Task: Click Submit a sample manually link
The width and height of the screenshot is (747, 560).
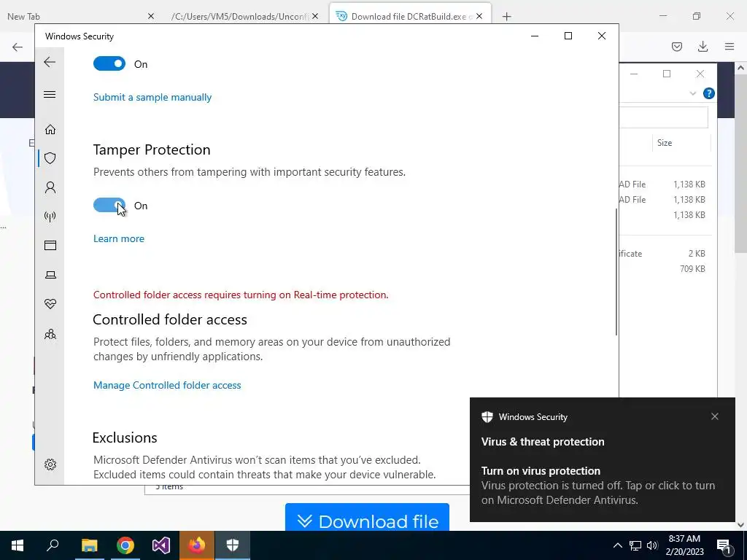Action: point(152,97)
